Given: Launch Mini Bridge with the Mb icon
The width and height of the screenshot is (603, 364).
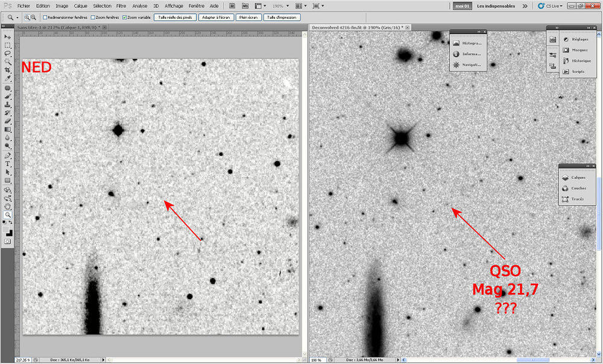Looking at the screenshot, I should pyautogui.click(x=245, y=6).
